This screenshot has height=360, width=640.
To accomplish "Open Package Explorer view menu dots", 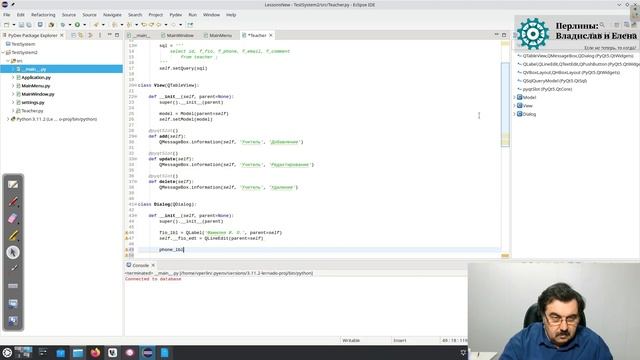I will pos(100,35).
